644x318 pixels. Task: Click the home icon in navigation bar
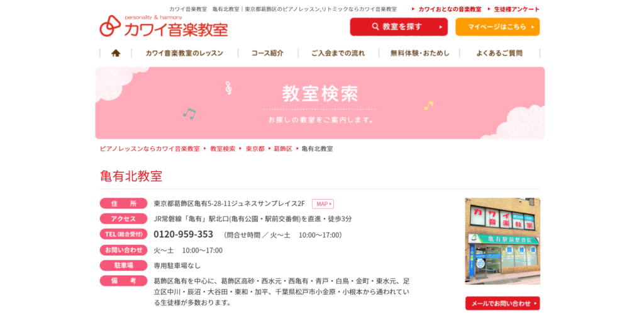(x=116, y=53)
